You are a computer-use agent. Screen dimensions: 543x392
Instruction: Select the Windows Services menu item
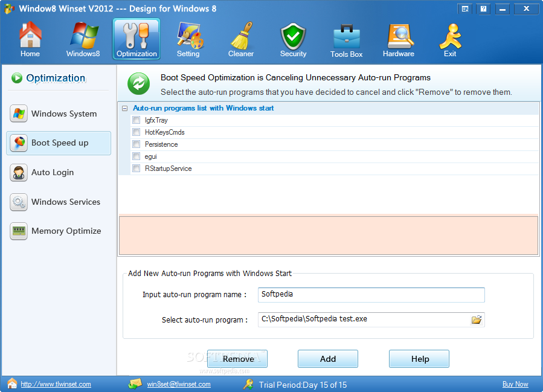tap(59, 202)
